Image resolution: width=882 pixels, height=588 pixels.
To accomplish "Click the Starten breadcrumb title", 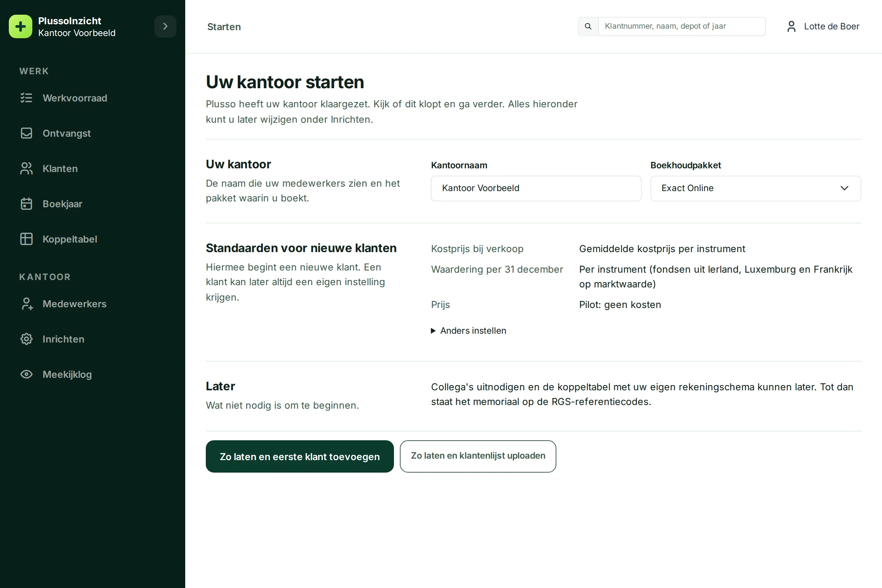I will click(x=224, y=26).
